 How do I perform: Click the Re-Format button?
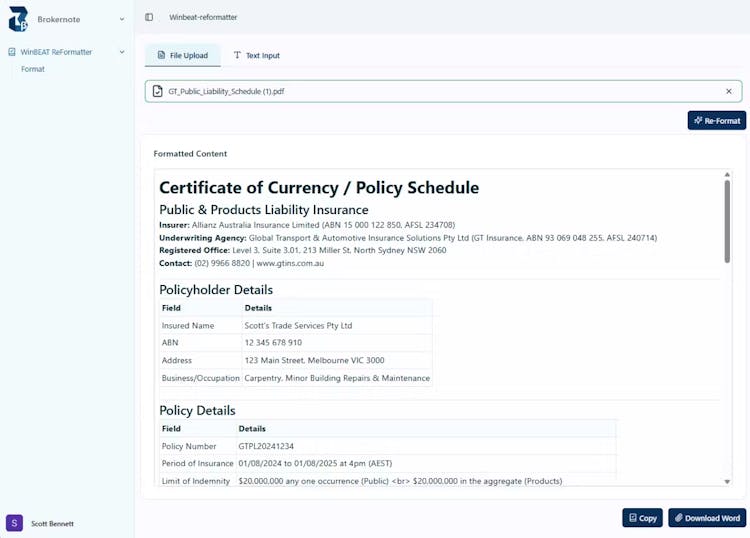tap(716, 121)
